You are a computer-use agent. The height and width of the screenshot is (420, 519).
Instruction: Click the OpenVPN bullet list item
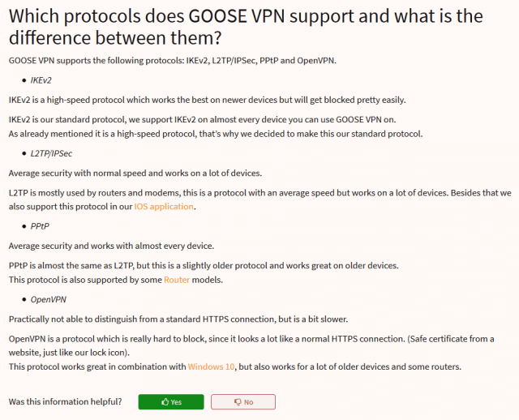pyautogui.click(x=49, y=299)
